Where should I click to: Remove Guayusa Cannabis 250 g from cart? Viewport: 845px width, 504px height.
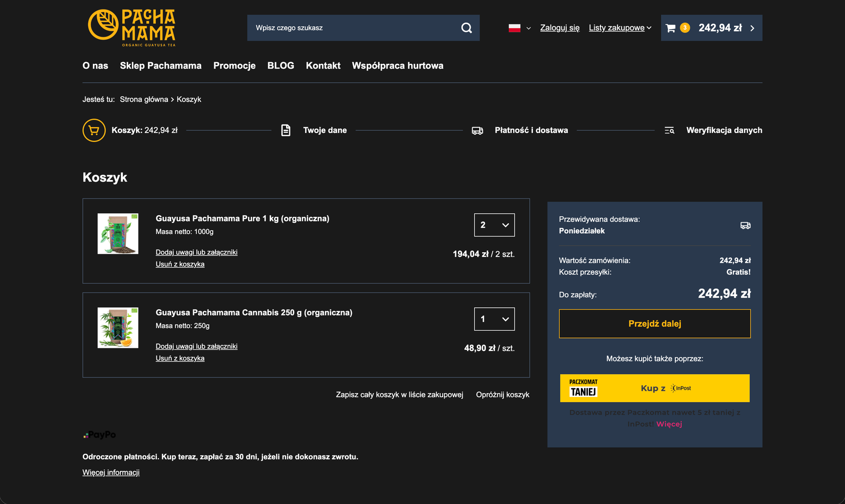pos(180,358)
